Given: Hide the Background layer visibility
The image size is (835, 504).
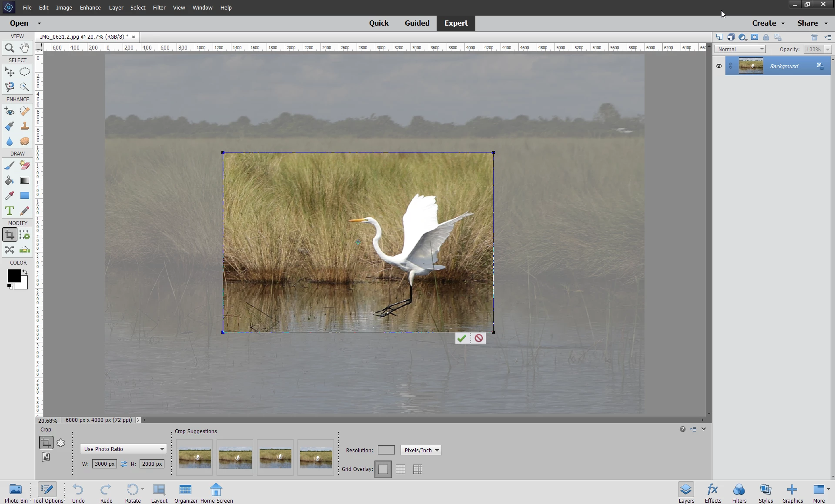Looking at the screenshot, I should point(718,66).
